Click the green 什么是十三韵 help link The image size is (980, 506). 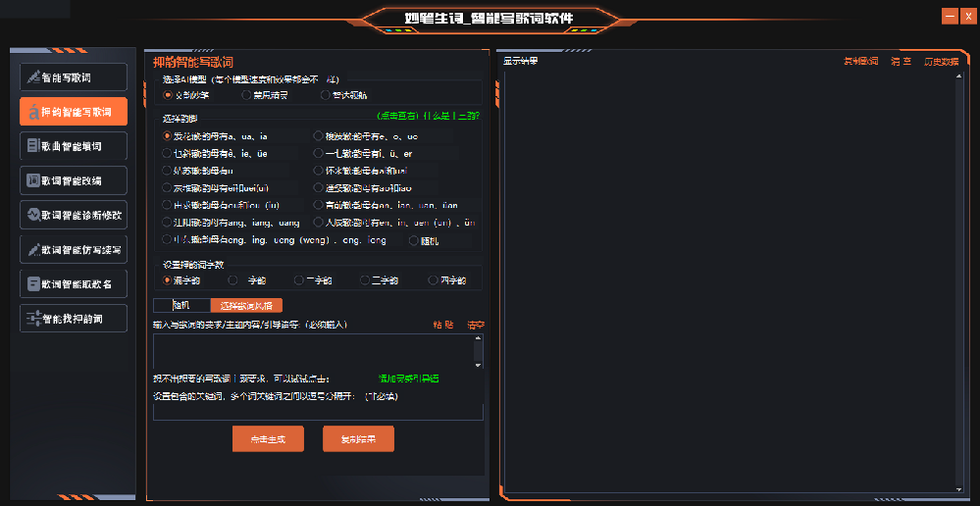pos(452,116)
